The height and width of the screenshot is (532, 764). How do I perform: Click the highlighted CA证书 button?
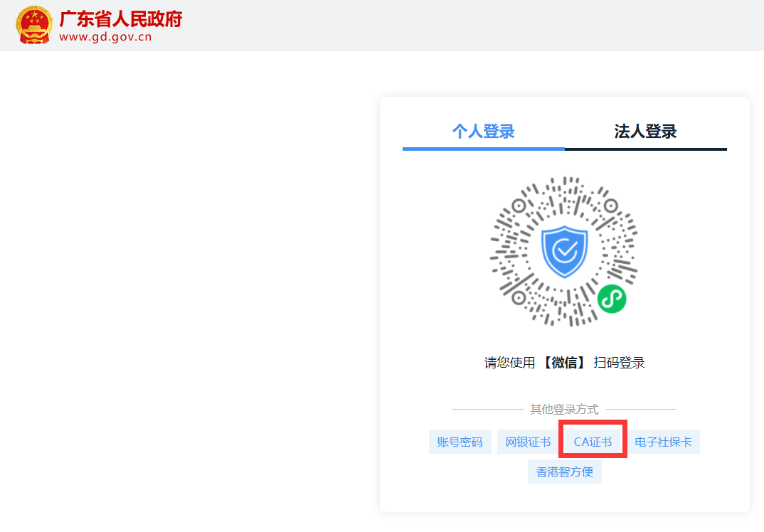(593, 442)
